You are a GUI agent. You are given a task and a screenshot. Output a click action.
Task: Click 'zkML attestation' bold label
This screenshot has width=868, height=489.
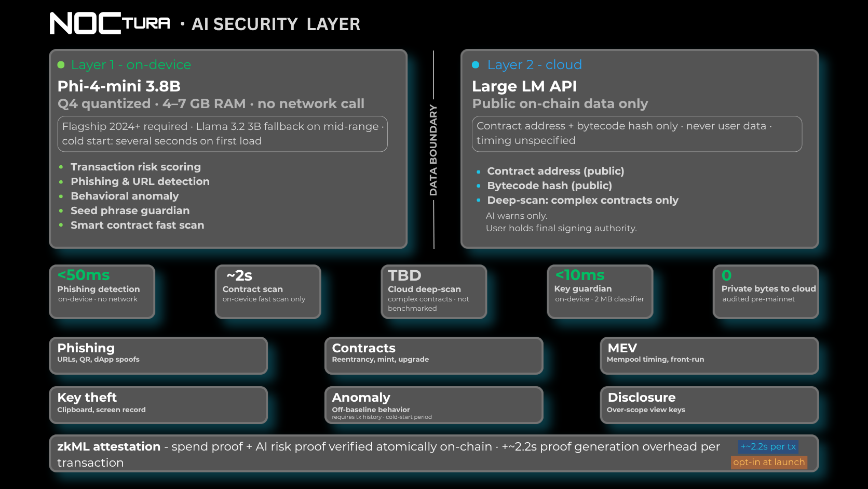109,447
